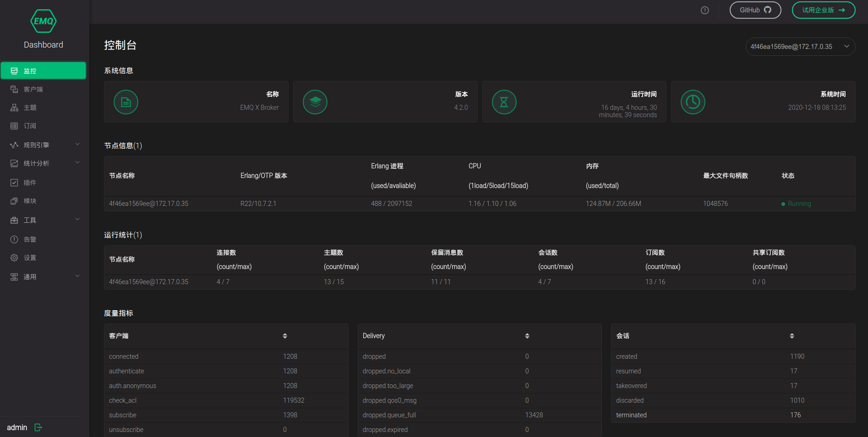Click the hourglass icon in 运行时间 card
Viewport: 868px width, 437px height.
pos(504,102)
